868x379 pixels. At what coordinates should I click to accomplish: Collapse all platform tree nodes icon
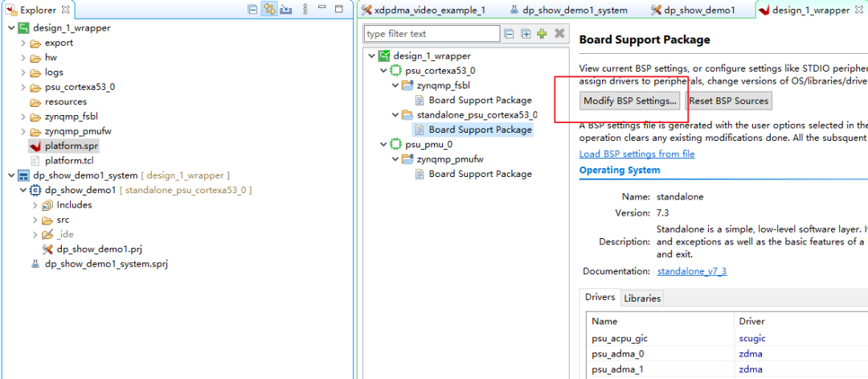click(509, 34)
